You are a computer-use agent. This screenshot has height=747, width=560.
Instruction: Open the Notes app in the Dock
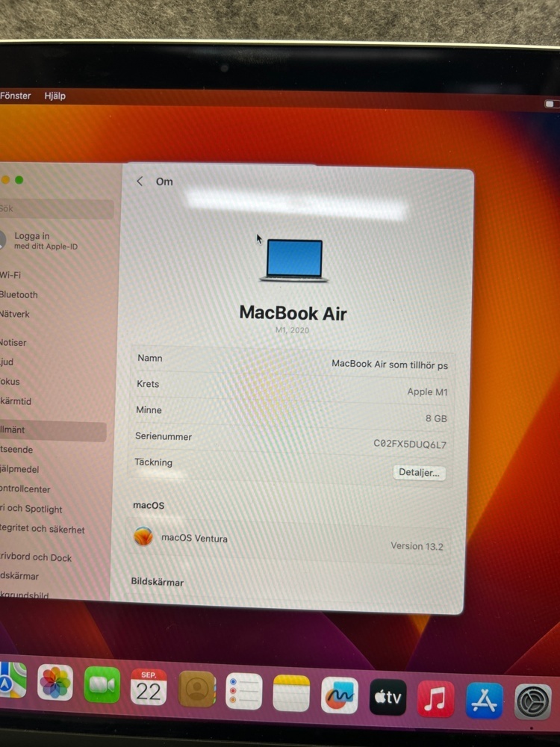pos(291,693)
